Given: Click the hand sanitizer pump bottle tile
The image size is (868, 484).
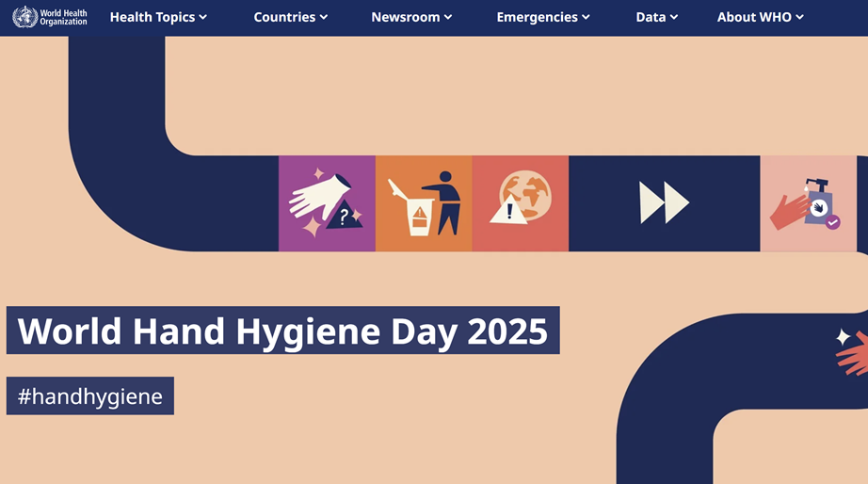Looking at the screenshot, I should 808,203.
